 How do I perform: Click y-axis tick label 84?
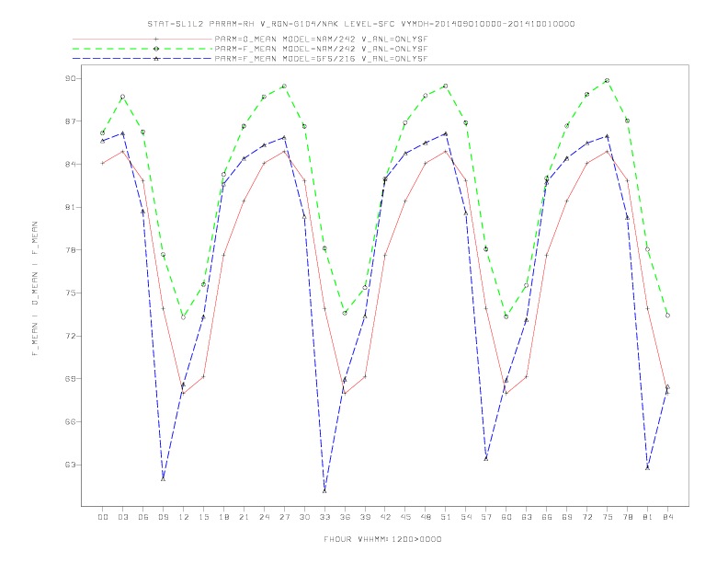click(x=70, y=164)
